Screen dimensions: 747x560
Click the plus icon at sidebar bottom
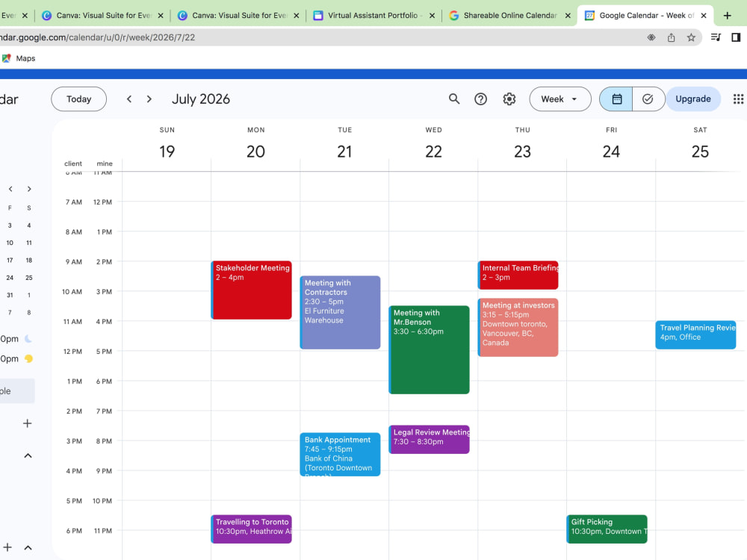click(7, 547)
